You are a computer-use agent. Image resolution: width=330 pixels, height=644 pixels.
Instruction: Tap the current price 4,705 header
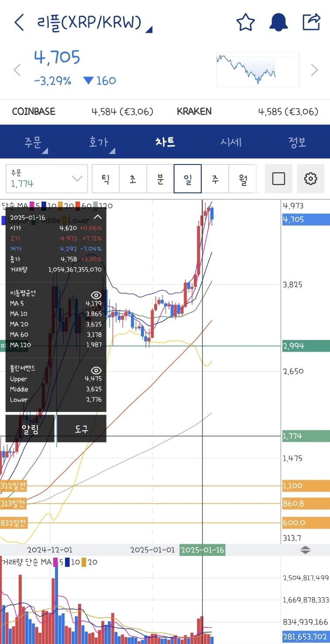(57, 57)
